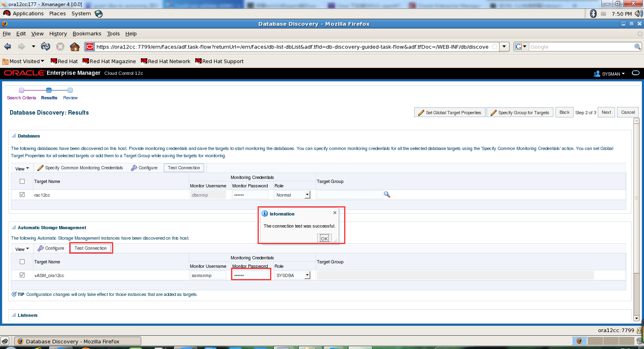Open the ASM section View menu
The width and height of the screenshot is (644, 349).
click(22, 249)
